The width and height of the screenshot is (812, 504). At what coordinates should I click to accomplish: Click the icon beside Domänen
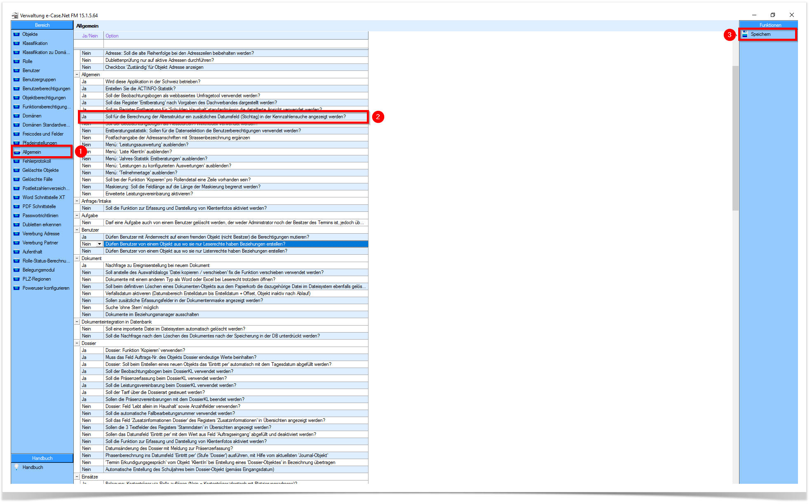[x=16, y=116]
